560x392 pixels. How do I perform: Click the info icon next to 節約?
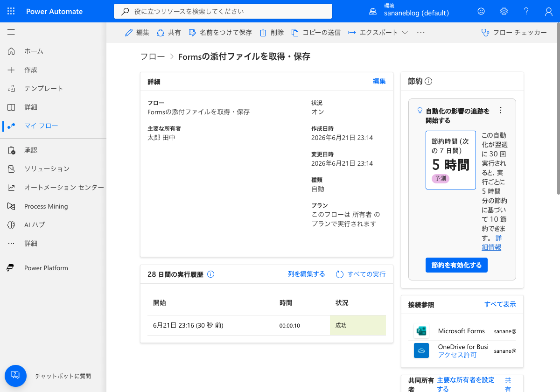tap(428, 81)
